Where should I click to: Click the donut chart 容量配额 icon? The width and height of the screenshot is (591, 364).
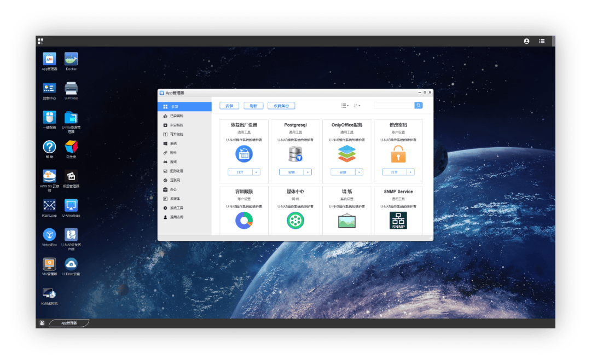coord(244,221)
